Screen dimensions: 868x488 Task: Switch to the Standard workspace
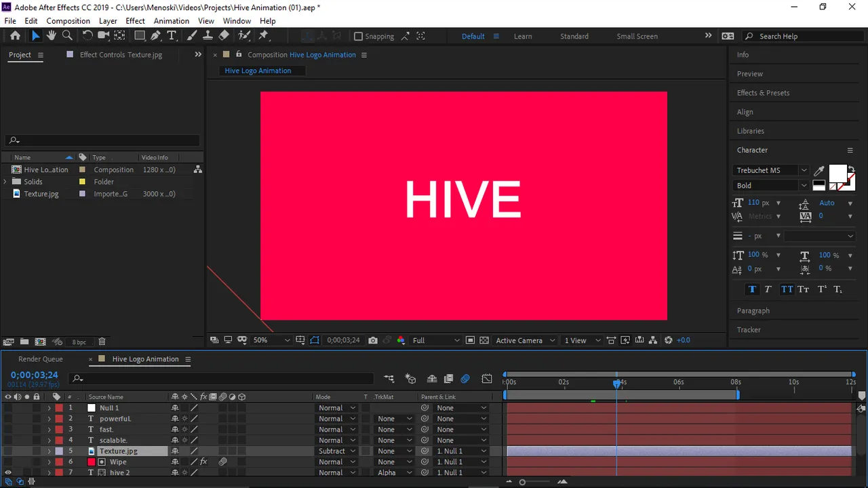point(574,37)
